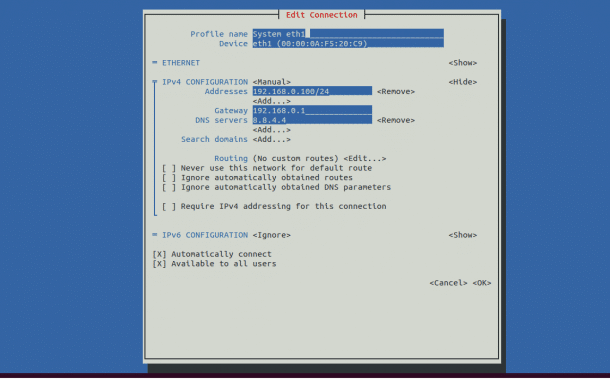Check Require IPv4 addressing for this connection
This screenshot has height=379, width=610.
[x=169, y=206]
